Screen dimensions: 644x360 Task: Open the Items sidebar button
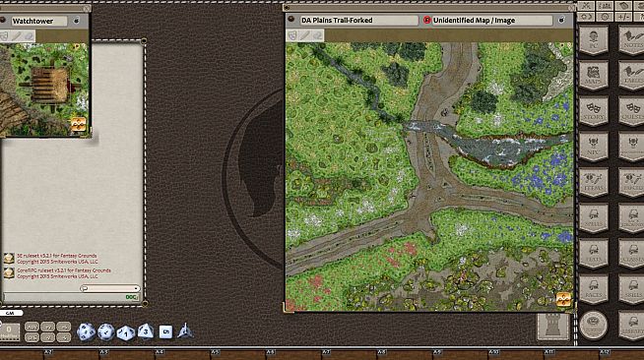point(594,183)
